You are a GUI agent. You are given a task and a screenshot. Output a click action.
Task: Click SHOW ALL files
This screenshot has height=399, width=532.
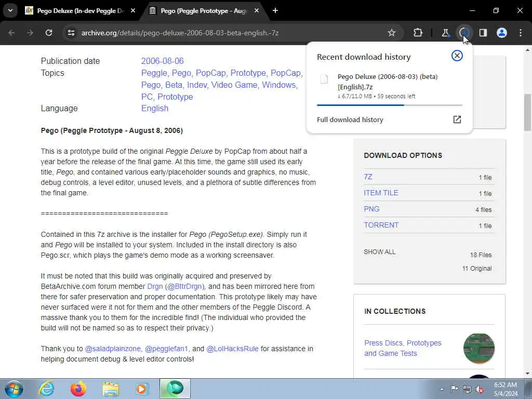click(x=379, y=252)
